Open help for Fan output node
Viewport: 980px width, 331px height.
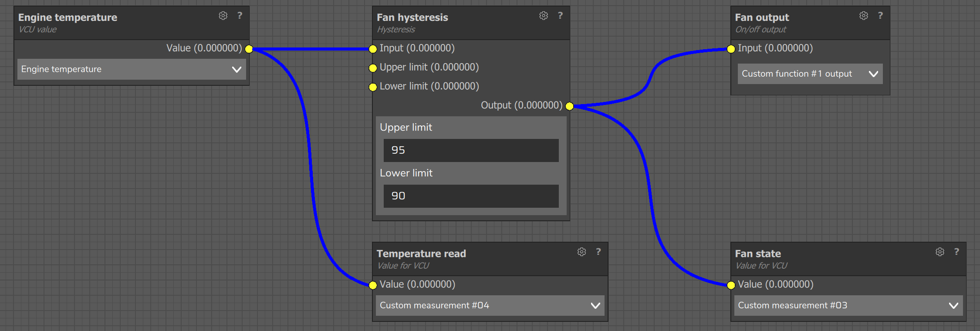point(880,16)
